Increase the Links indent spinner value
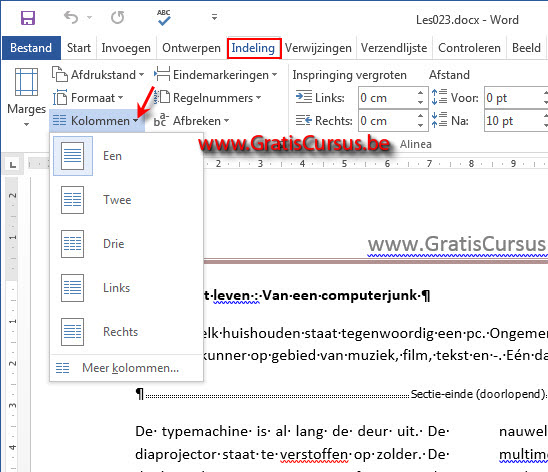This screenshot has width=548, height=472. pyautogui.click(x=420, y=93)
